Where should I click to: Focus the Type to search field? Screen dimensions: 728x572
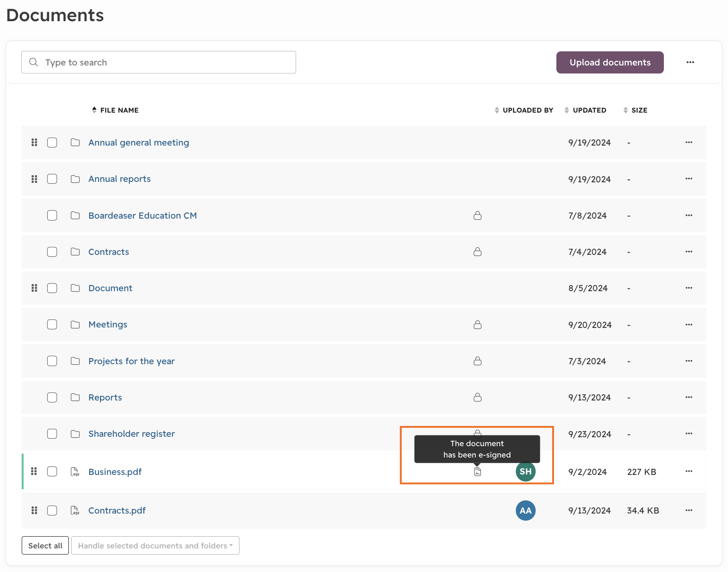point(158,62)
